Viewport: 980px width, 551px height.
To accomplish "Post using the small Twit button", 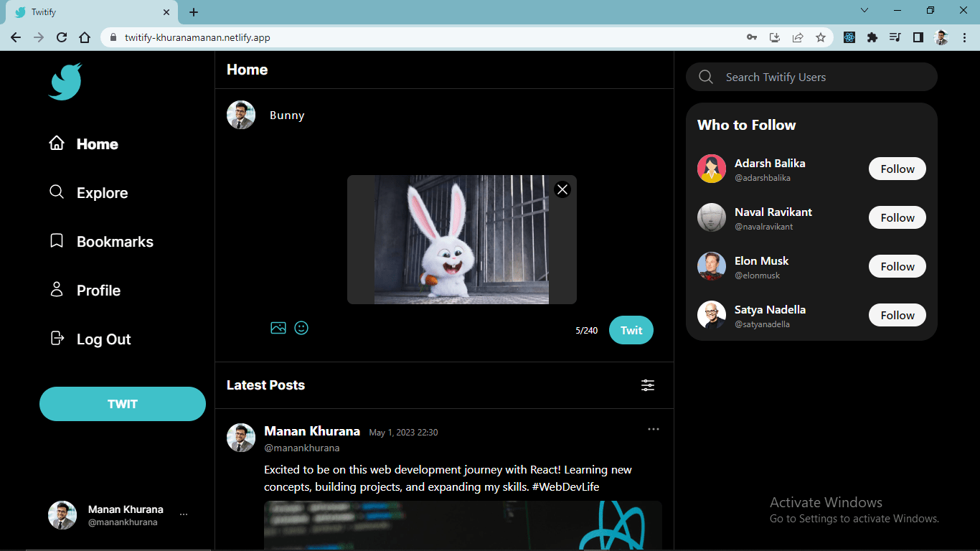I will 631,330.
